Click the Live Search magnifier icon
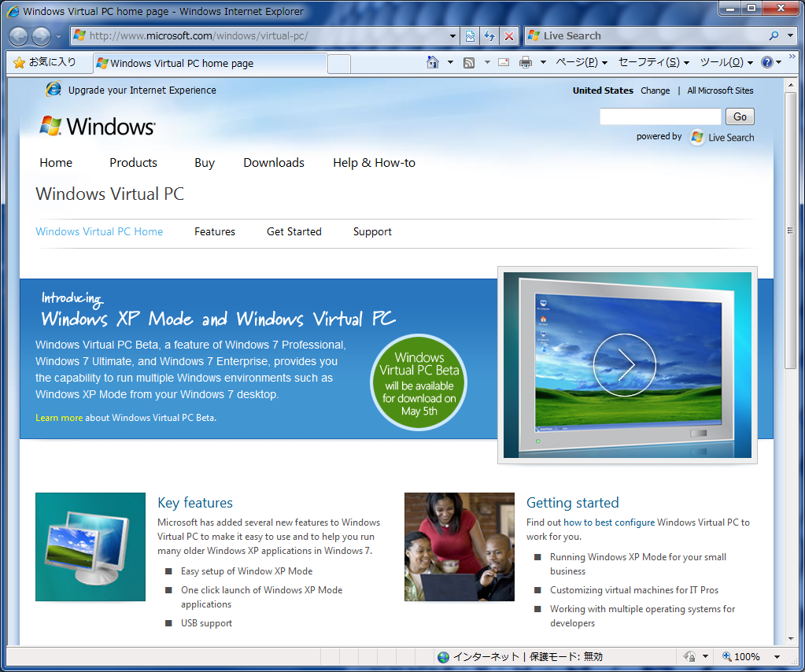This screenshot has width=805, height=672. 774,36
